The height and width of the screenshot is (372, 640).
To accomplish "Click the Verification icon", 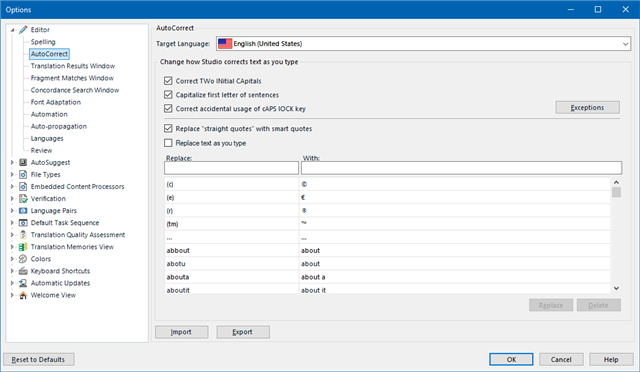I will (23, 198).
